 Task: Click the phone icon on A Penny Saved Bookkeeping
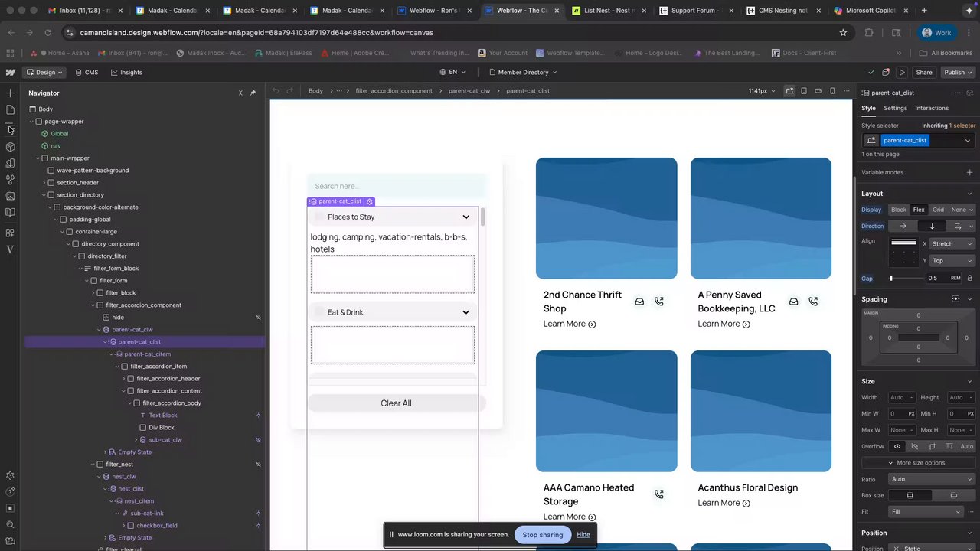point(813,302)
